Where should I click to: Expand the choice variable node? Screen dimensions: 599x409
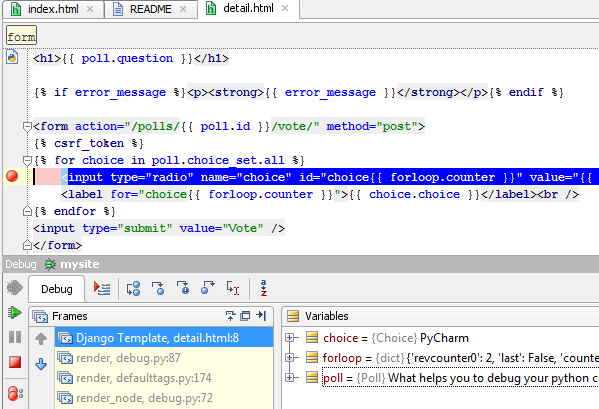pyautogui.click(x=290, y=338)
